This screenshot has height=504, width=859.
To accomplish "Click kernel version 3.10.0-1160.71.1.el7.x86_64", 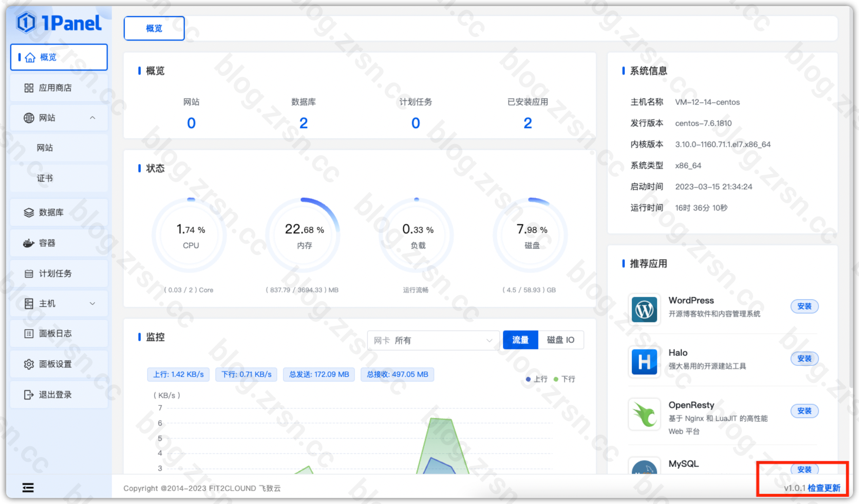I will point(723,145).
